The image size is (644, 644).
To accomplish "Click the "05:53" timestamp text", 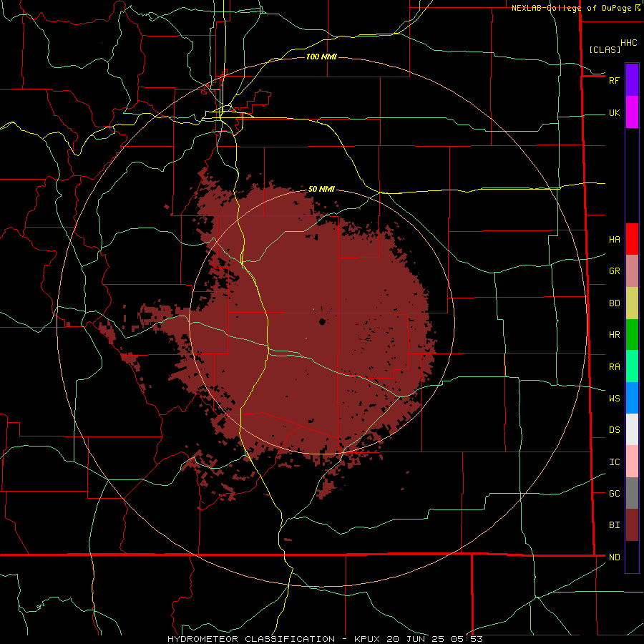I will (x=466, y=639).
